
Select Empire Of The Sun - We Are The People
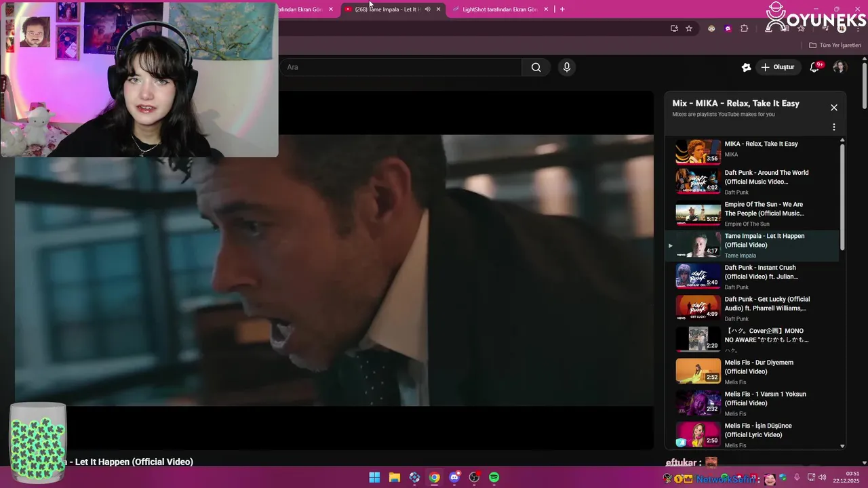(753, 213)
